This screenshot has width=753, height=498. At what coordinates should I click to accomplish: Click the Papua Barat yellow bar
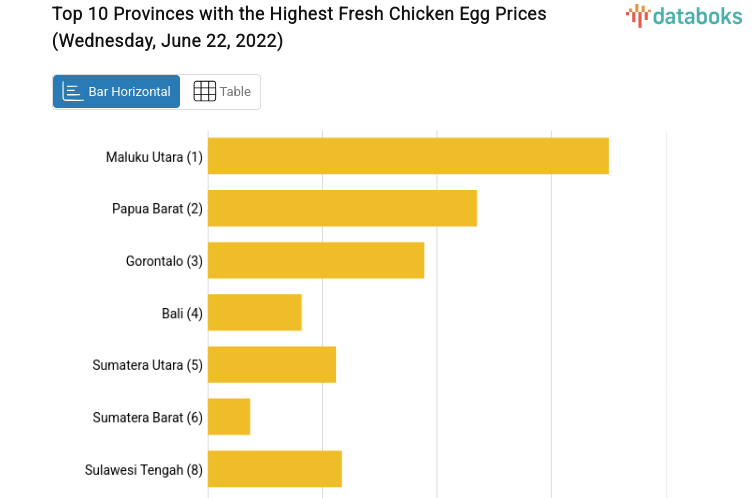[x=342, y=208]
